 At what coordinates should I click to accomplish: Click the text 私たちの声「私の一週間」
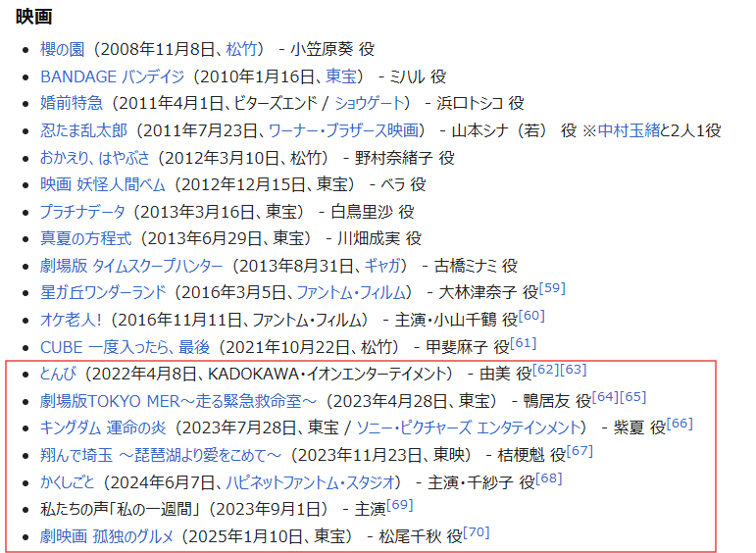coord(120,509)
